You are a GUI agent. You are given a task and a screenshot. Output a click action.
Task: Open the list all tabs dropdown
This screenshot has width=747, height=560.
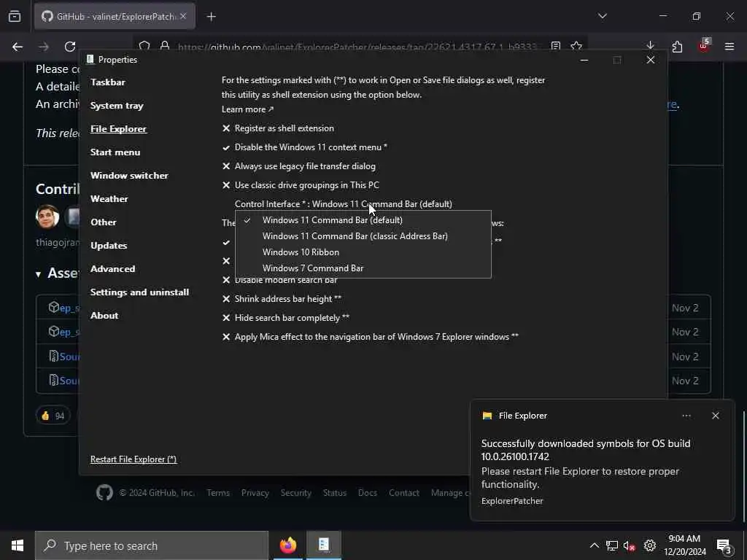[603, 16]
